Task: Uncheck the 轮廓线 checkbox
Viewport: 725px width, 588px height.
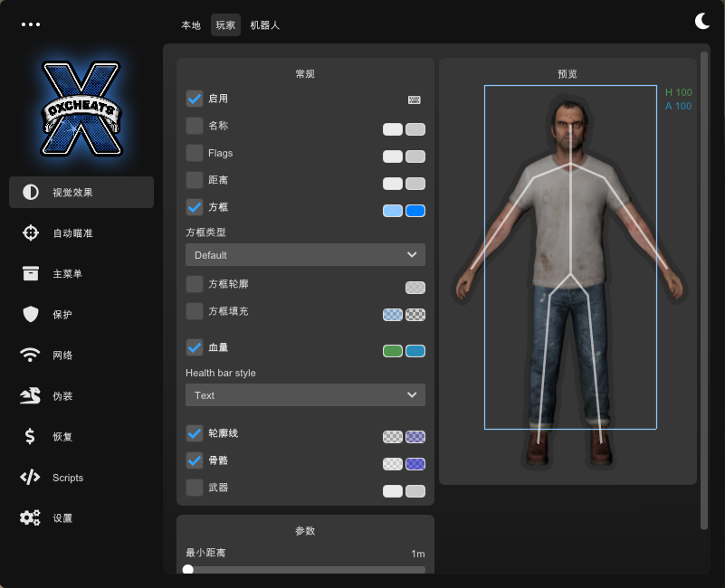Action: [x=195, y=433]
